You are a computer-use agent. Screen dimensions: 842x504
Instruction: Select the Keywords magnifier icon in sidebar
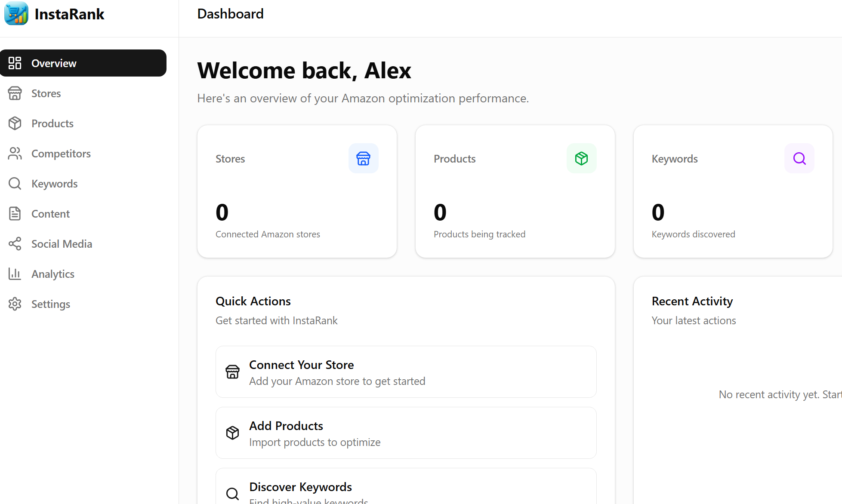point(15,184)
